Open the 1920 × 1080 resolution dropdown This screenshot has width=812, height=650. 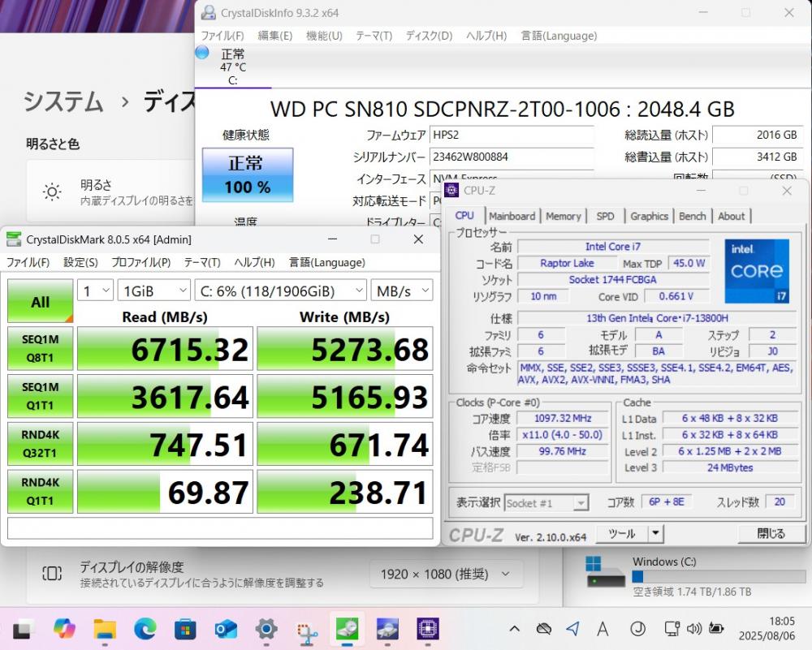pyautogui.click(x=445, y=574)
